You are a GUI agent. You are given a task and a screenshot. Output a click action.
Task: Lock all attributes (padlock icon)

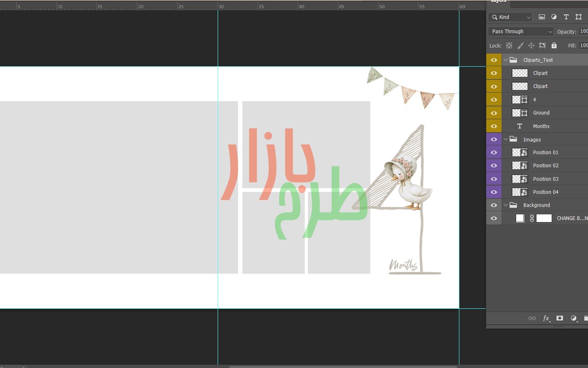coord(554,46)
